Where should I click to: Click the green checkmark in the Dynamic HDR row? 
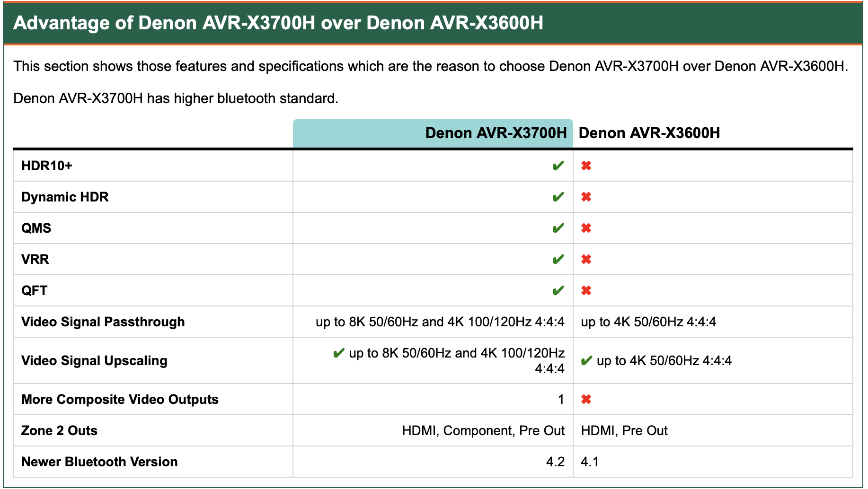(x=558, y=197)
